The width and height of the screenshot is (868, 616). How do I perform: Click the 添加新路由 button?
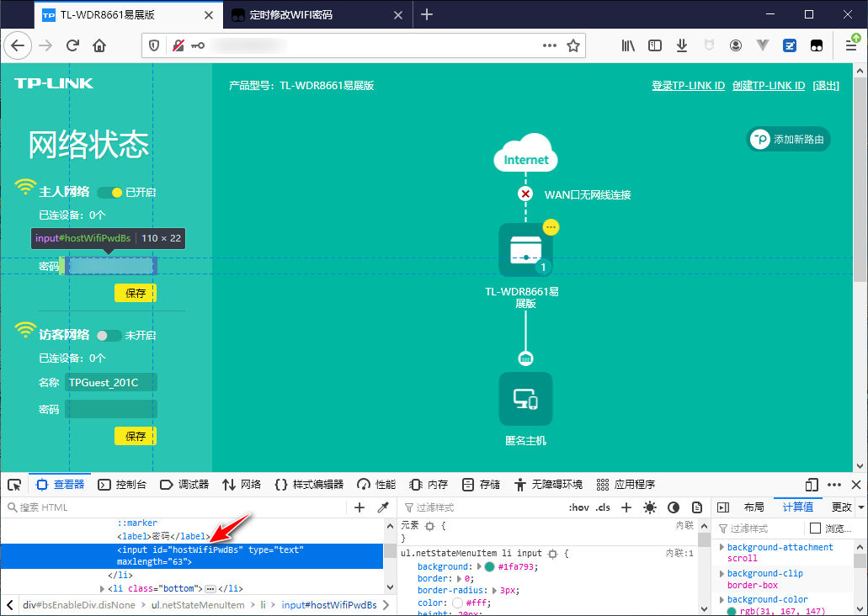click(789, 140)
